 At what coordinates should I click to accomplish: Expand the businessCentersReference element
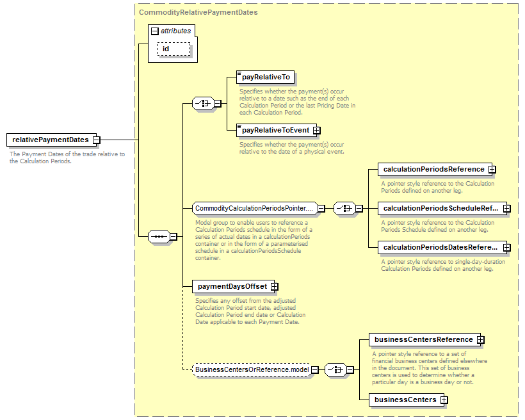480,339
